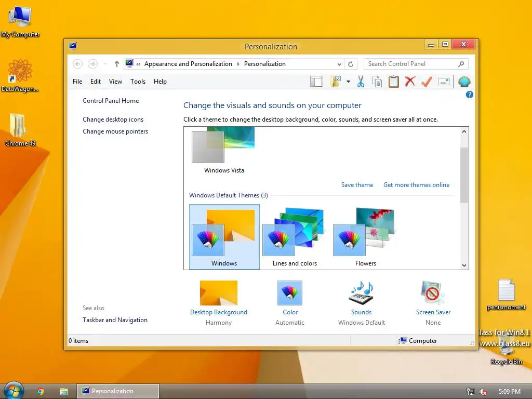This screenshot has width=532, height=399.
Task: Click the Properties toolbar icon
Action: (x=444, y=82)
